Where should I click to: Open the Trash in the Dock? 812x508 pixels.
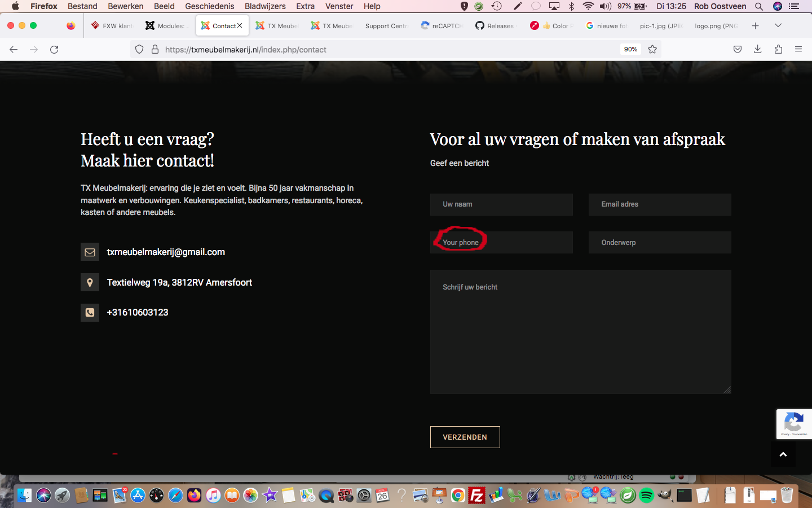787,496
